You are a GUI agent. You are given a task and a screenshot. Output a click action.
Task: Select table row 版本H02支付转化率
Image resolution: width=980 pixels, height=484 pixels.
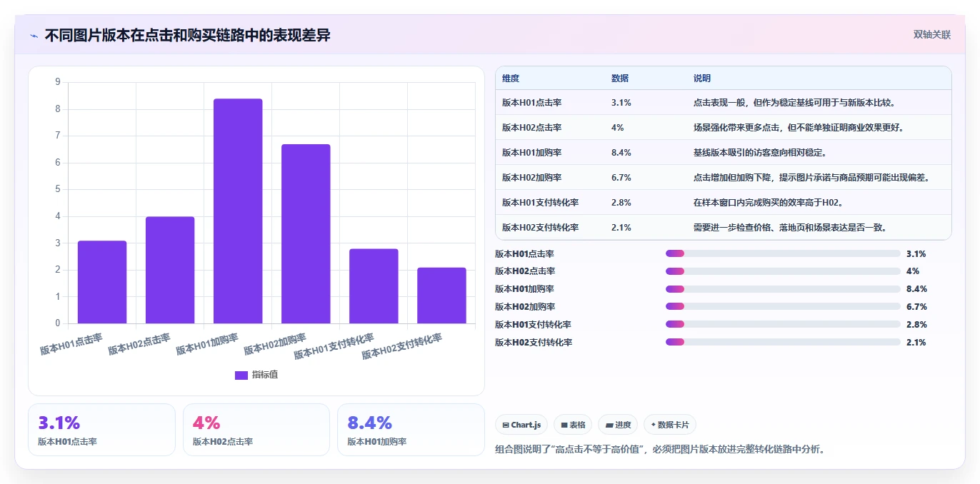point(724,228)
